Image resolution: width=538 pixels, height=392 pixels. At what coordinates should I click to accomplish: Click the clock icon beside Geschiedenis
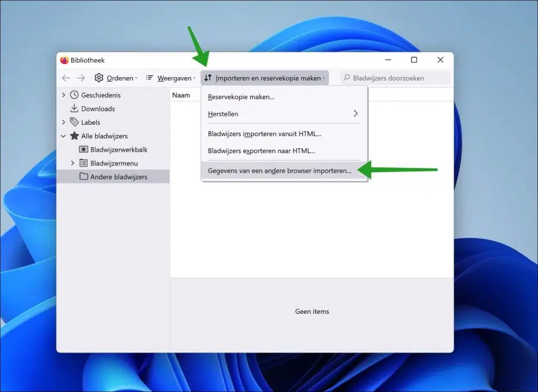click(x=74, y=94)
